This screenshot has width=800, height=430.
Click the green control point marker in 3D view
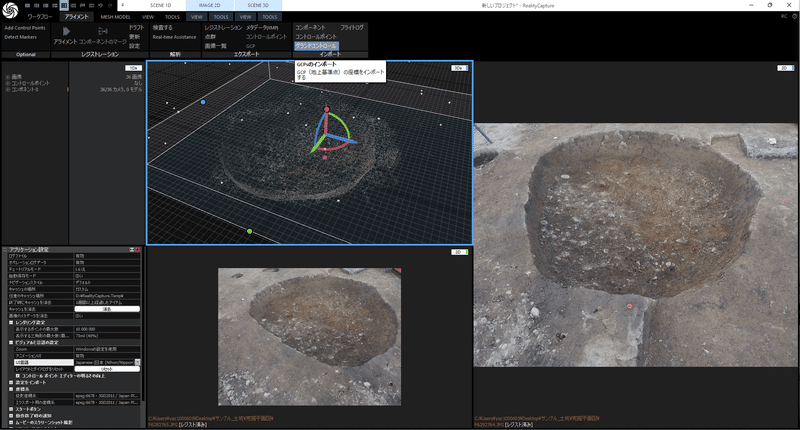point(249,231)
